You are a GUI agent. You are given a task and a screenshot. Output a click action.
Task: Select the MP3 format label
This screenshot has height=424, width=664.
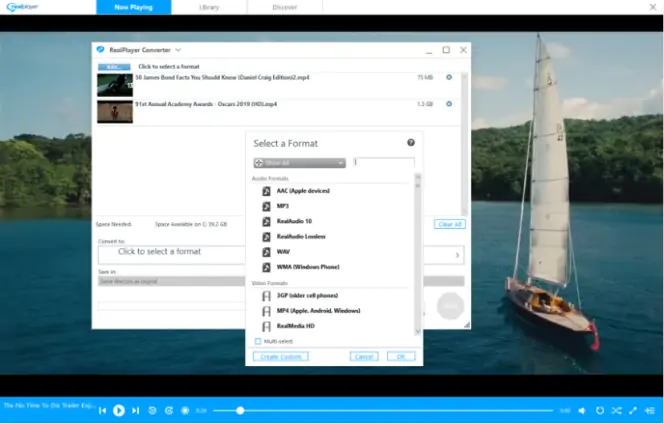click(282, 206)
